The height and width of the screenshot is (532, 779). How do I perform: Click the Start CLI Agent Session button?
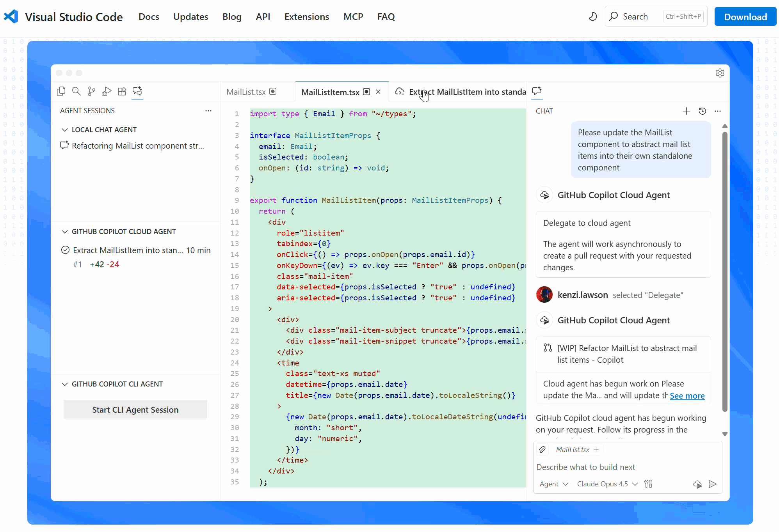click(x=135, y=410)
